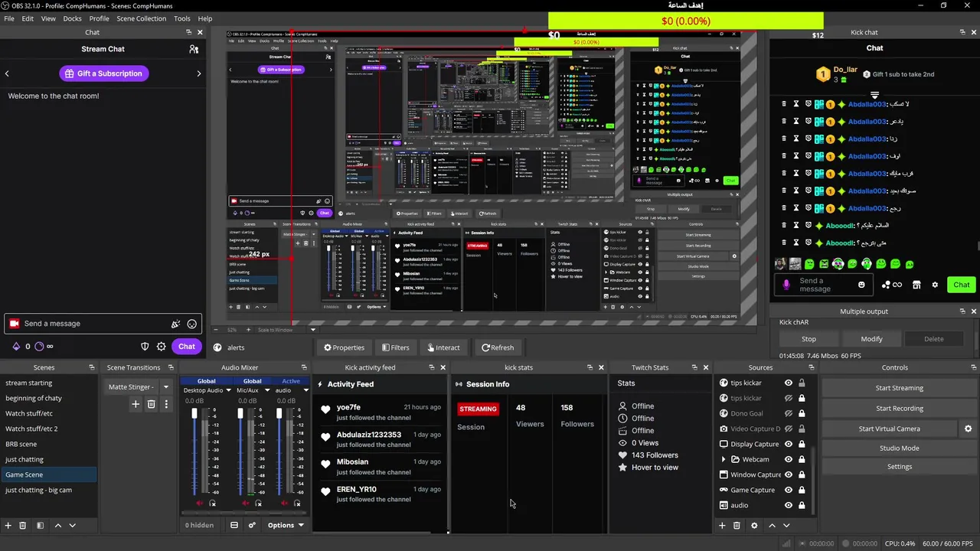
Task: Adjust Desktop Audio volume fader
Action: coord(194,414)
